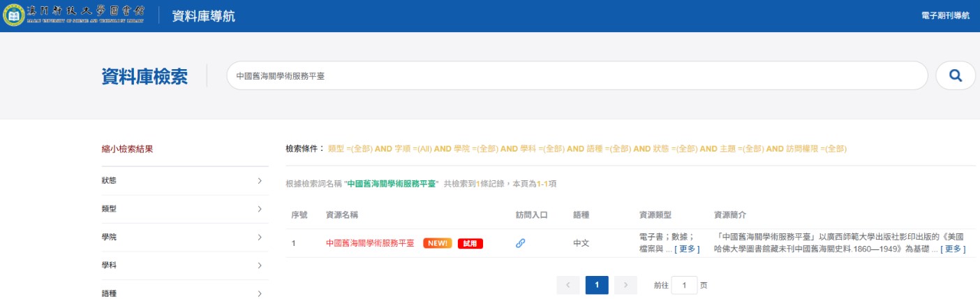Image resolution: width=980 pixels, height=299 pixels.
Task: Open 電子期刊導航 in the header
Action: [945, 15]
